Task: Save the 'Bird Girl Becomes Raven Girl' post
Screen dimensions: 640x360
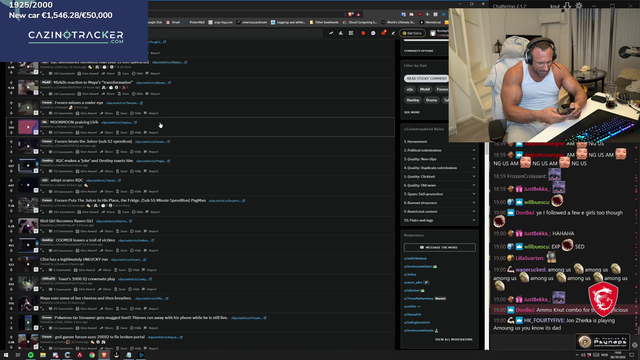Action: point(123,231)
